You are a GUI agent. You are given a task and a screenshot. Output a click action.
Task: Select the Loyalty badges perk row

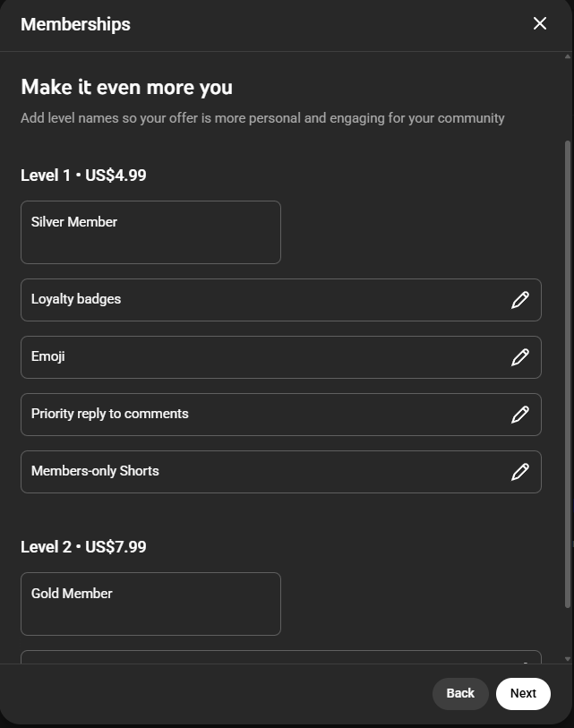coord(269,300)
